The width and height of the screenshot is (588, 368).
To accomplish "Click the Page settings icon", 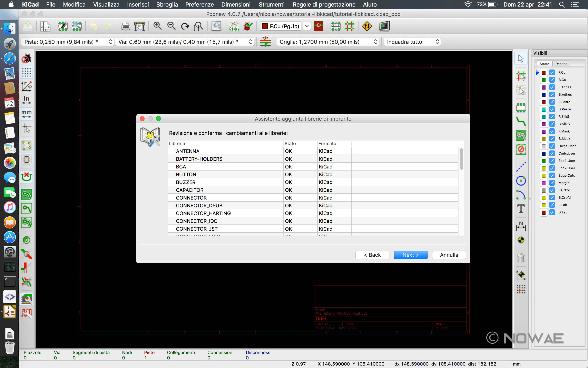I will [45, 26].
